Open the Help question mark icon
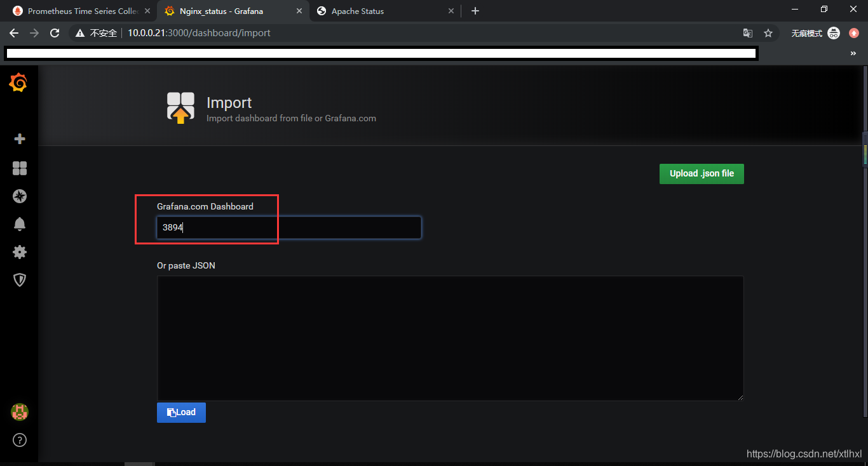This screenshot has height=466, width=868. pos(20,440)
